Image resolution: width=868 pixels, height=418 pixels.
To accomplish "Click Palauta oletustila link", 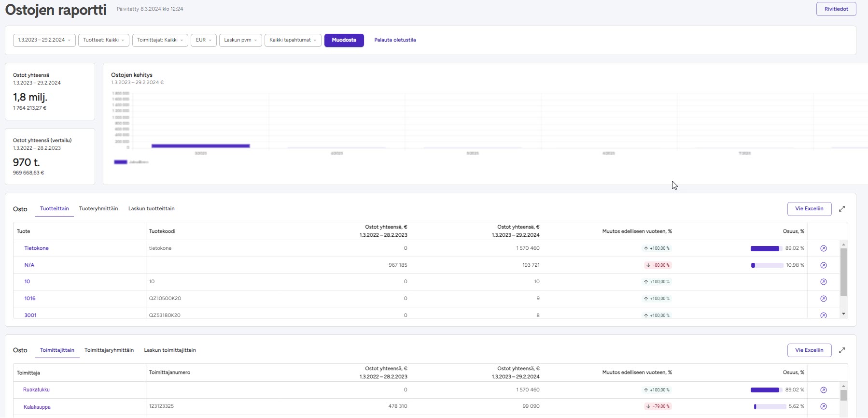I will point(395,40).
